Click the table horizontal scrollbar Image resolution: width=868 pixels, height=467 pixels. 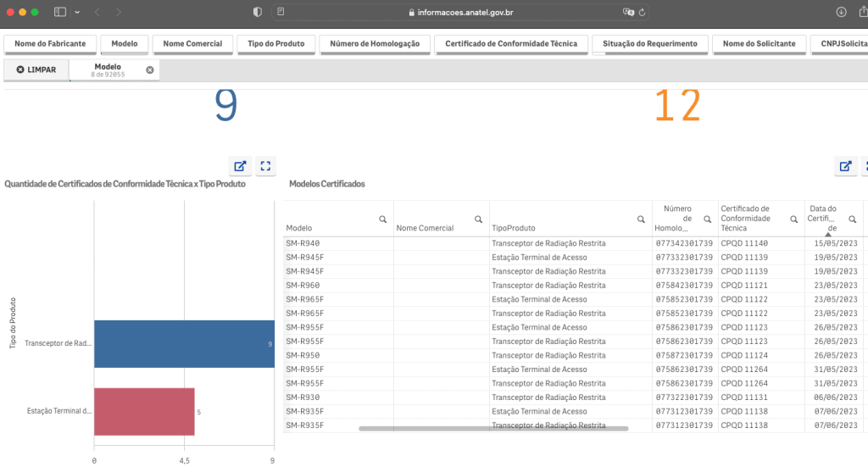493,428
